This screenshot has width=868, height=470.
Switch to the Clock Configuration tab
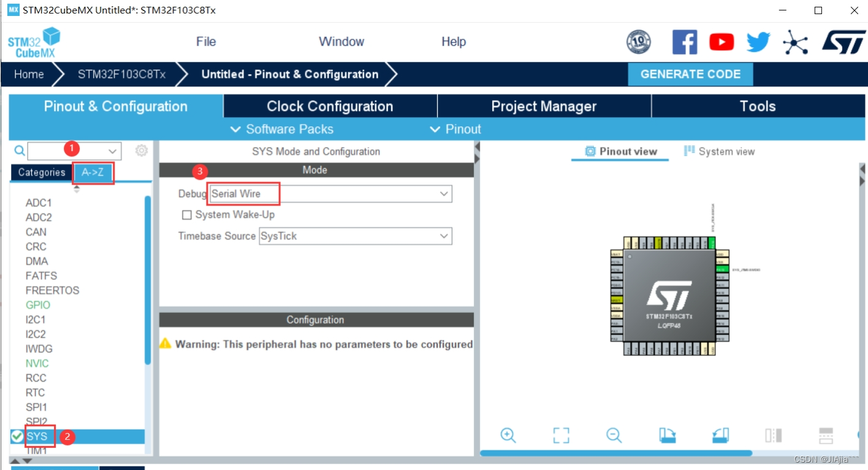tap(330, 106)
